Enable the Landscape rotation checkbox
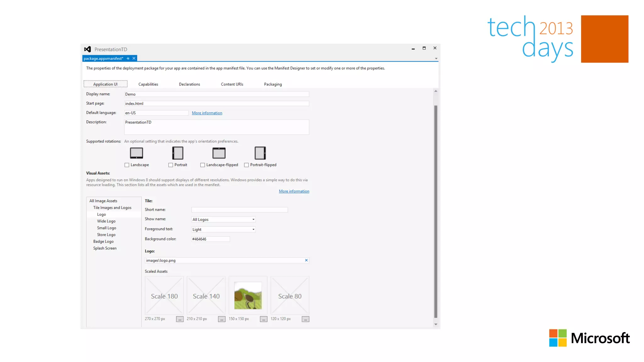Image resolution: width=644 pixels, height=362 pixels. (127, 165)
